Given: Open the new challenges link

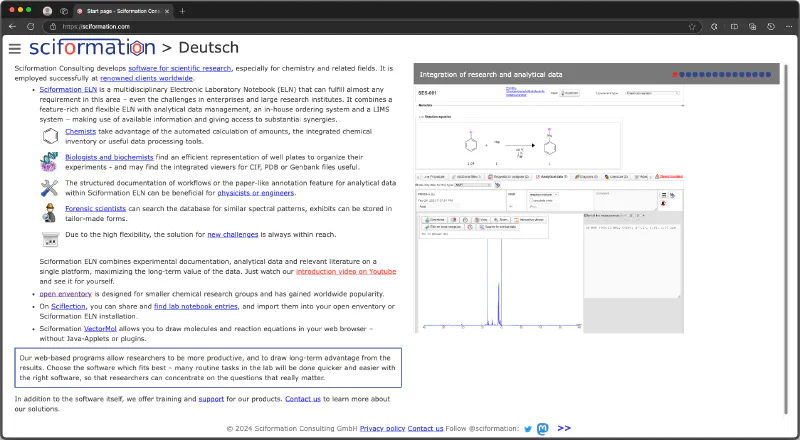Looking at the screenshot, I should pyautogui.click(x=233, y=234).
